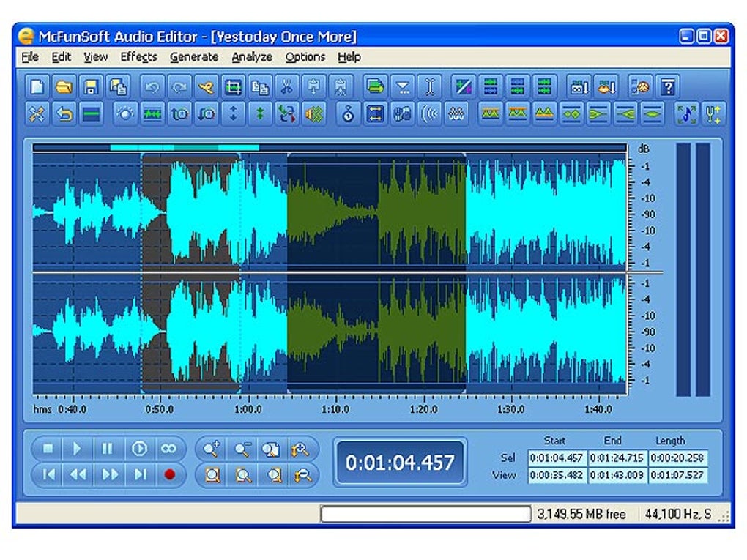This screenshot has height=560, width=747.
Task: Open the Effects menu
Action: click(x=138, y=57)
